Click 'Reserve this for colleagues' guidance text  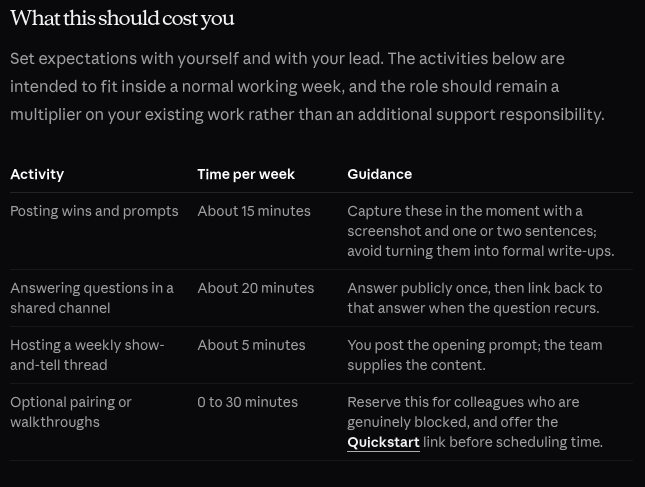pyautogui.click(x=475, y=422)
